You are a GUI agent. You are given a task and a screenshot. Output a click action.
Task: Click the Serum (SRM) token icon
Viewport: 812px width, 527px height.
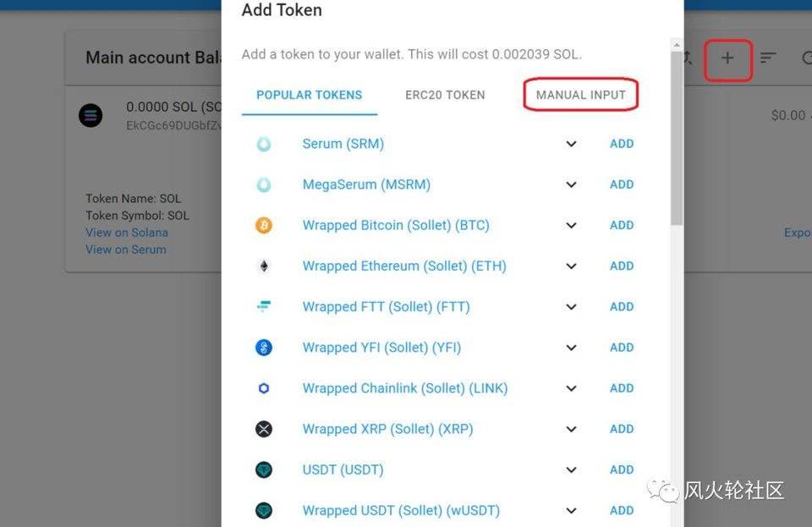tap(264, 144)
